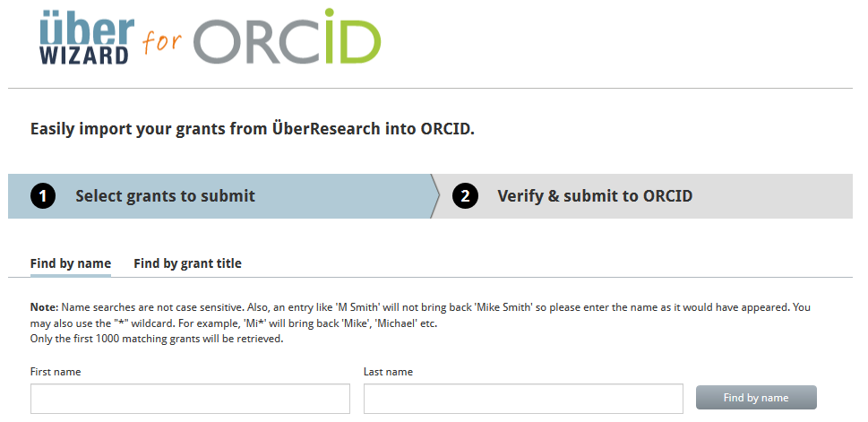Click the über Wizard logo
Viewport: 868px width, 422px height.
pyautogui.click(x=84, y=38)
